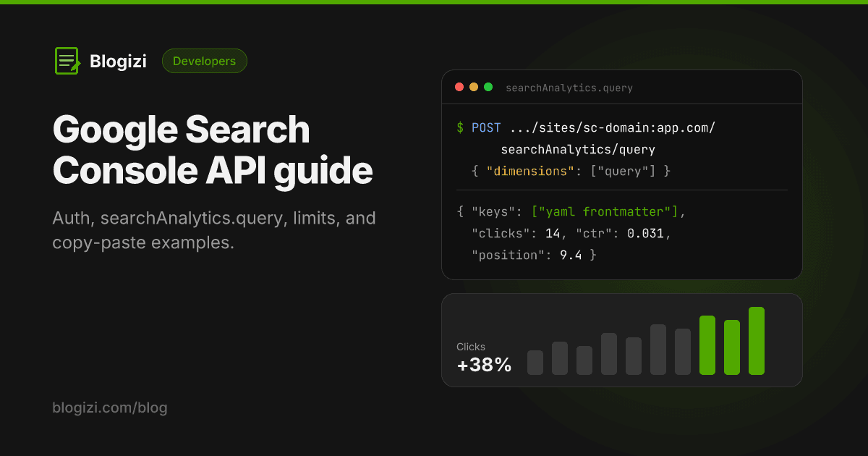This screenshot has width=868, height=456.
Task: Click the green window dot in code panel
Action: click(488, 87)
